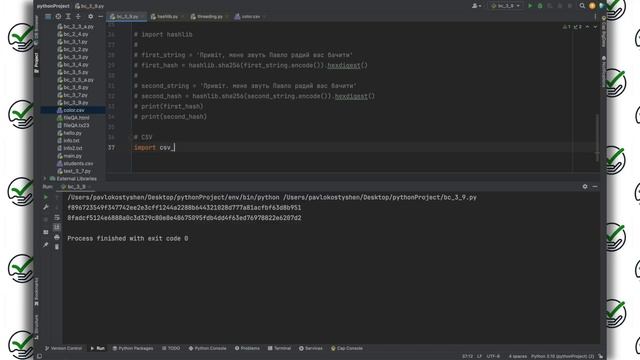Hide the Project tool window

tap(100, 17)
